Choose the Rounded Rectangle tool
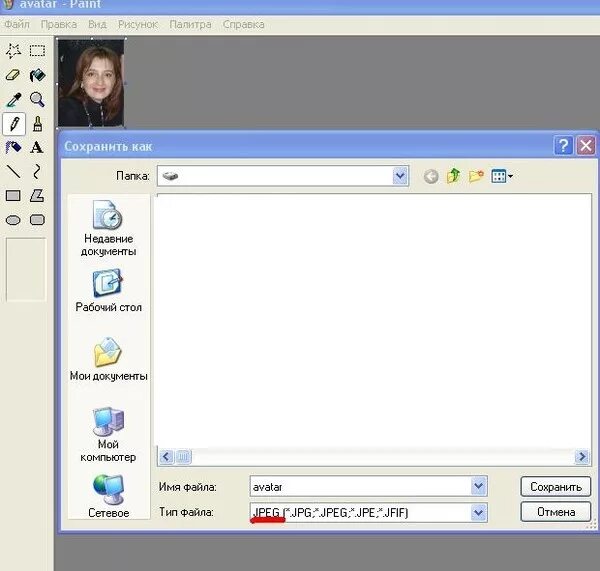The height and width of the screenshot is (571, 600). click(37, 220)
